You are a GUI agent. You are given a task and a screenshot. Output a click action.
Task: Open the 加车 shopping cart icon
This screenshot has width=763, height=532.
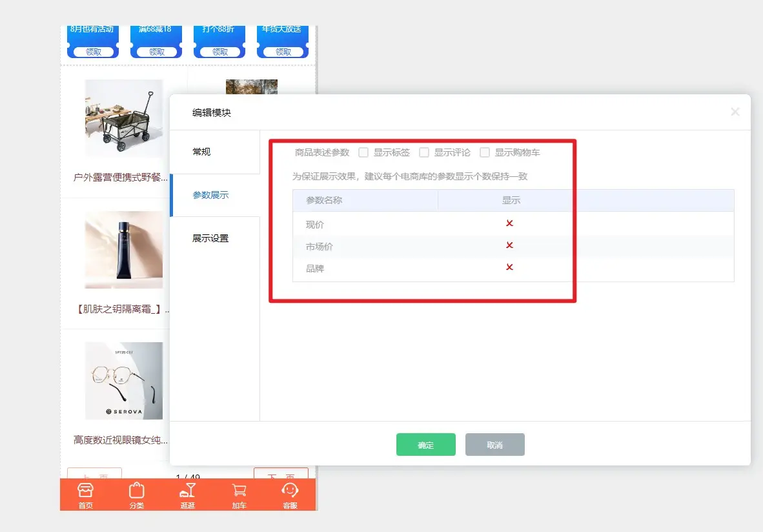(x=239, y=491)
